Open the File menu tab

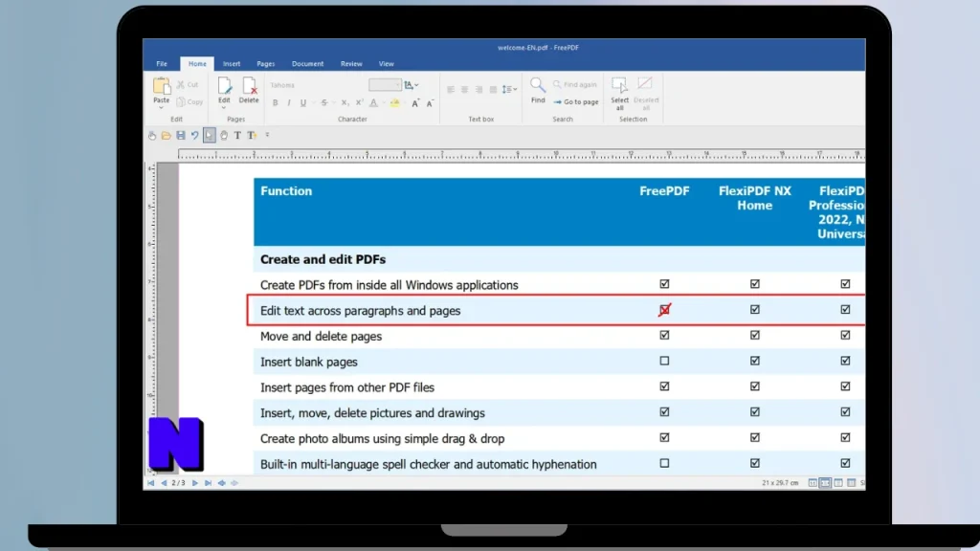(x=162, y=64)
